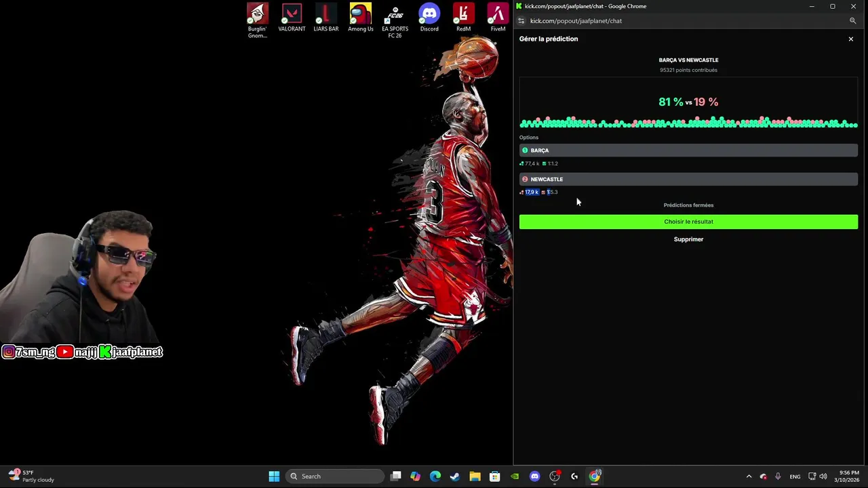
Task: Open the network tray icon
Action: coord(812,476)
